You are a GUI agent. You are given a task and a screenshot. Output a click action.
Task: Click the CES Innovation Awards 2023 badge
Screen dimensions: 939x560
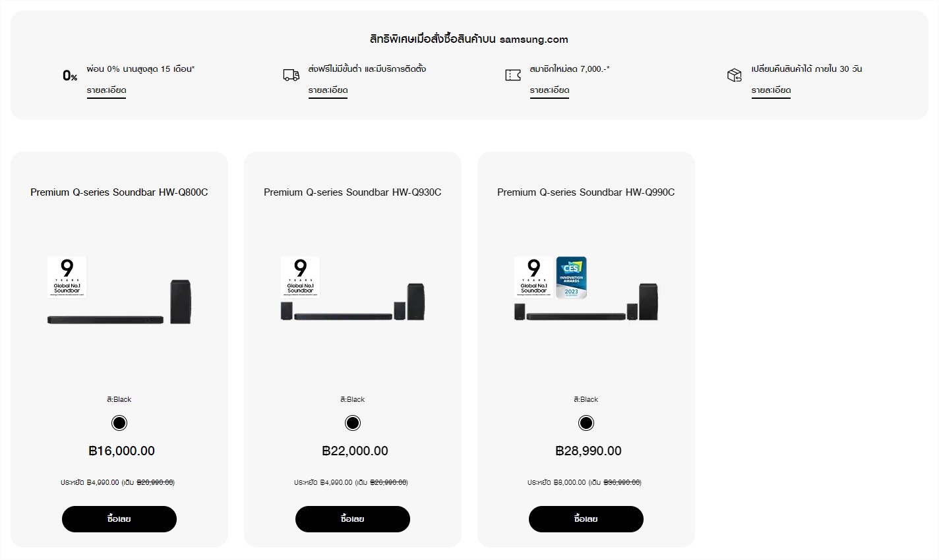(571, 277)
